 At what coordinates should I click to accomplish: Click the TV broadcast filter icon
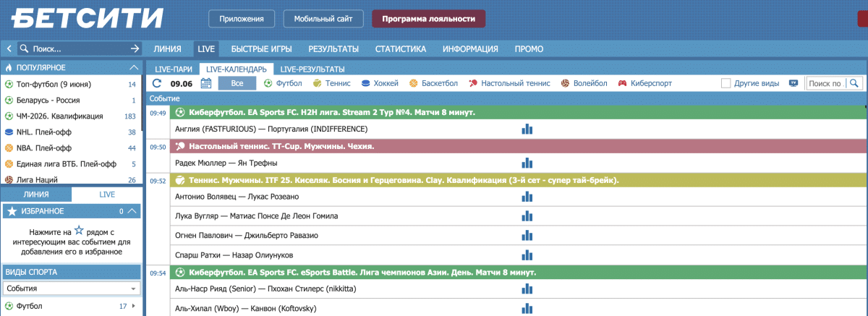pos(793,83)
